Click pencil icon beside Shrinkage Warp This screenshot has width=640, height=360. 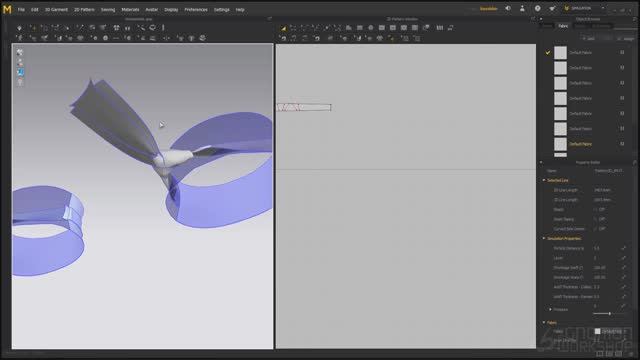click(x=623, y=277)
